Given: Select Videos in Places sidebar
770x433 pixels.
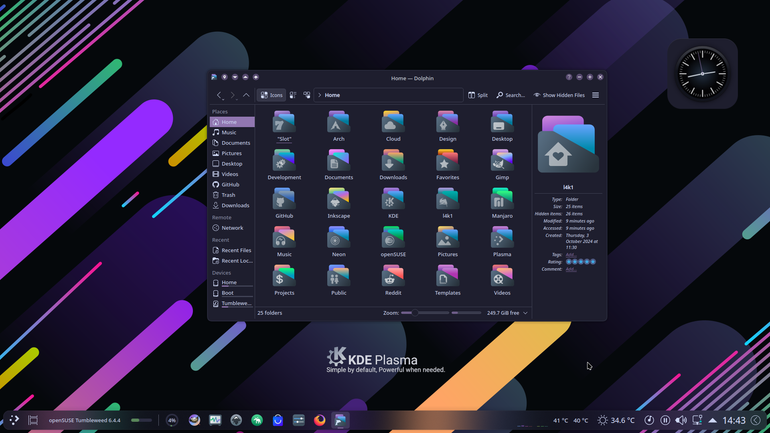Looking at the screenshot, I should (232, 174).
